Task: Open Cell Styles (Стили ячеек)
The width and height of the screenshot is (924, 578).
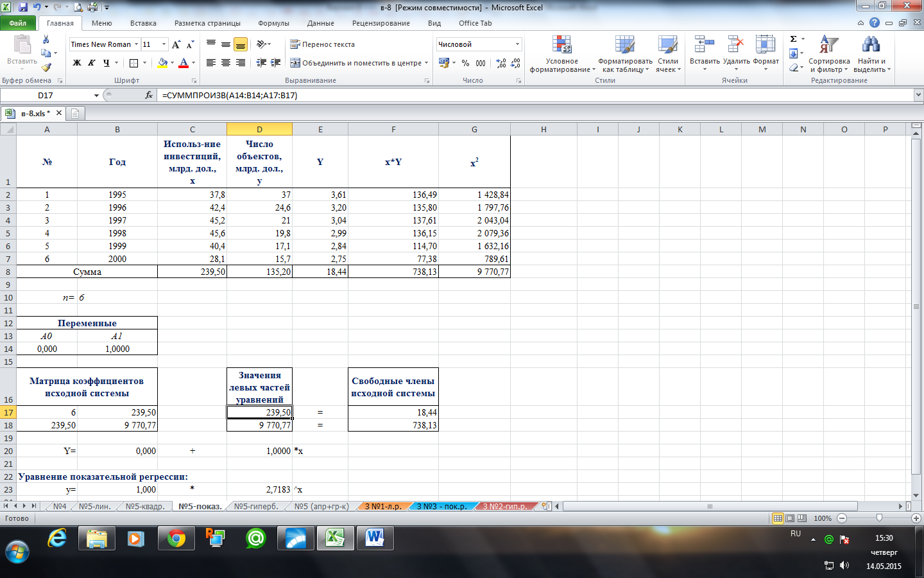Action: point(668,54)
